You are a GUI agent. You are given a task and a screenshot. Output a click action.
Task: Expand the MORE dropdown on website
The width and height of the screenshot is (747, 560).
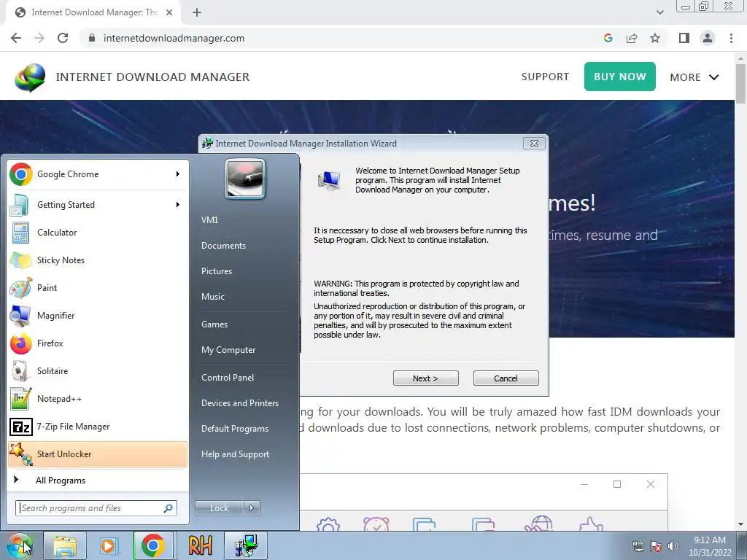pos(694,77)
